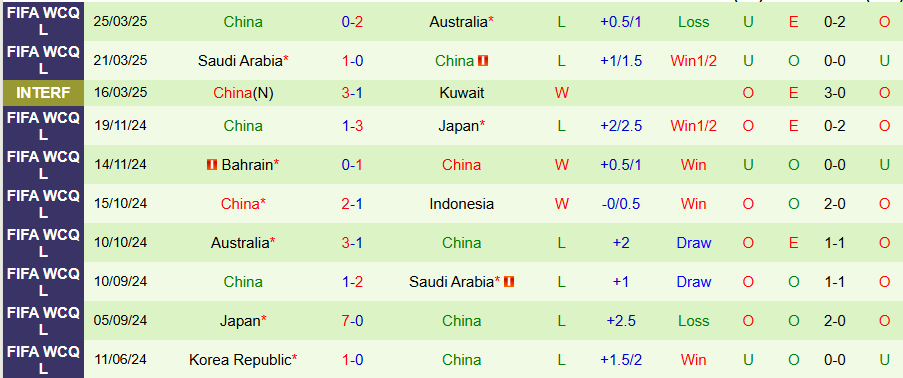Open Kuwait team page
Screen dimensions: 903x378
click(461, 93)
